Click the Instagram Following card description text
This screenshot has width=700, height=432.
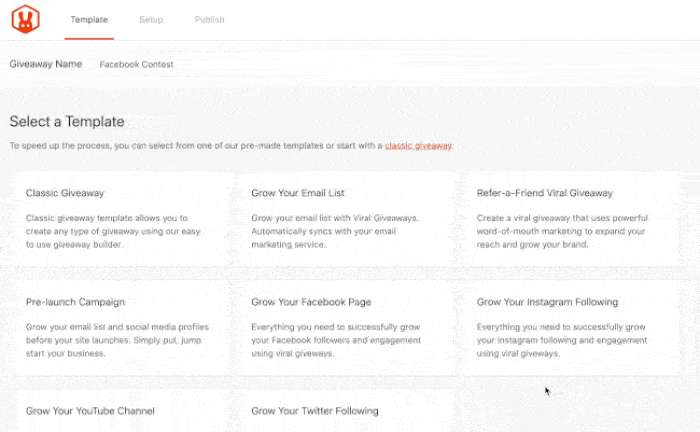point(567,338)
